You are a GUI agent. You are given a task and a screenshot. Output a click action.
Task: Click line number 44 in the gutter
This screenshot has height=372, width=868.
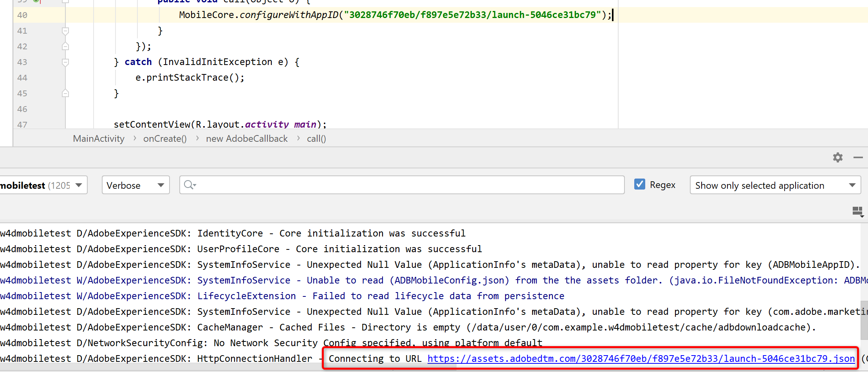22,78
